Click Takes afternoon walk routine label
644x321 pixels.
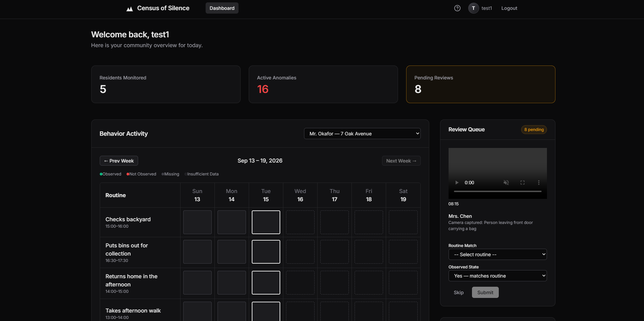tap(133, 311)
